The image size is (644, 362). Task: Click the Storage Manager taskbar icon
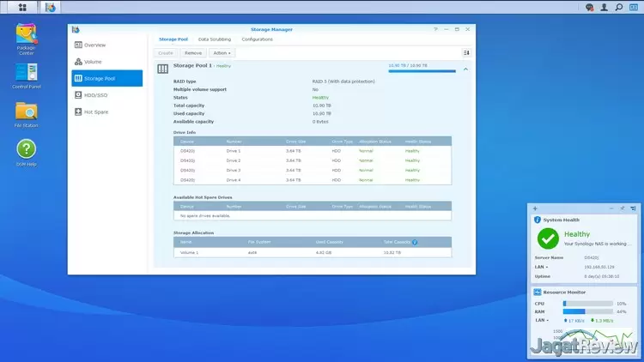coord(50,7)
